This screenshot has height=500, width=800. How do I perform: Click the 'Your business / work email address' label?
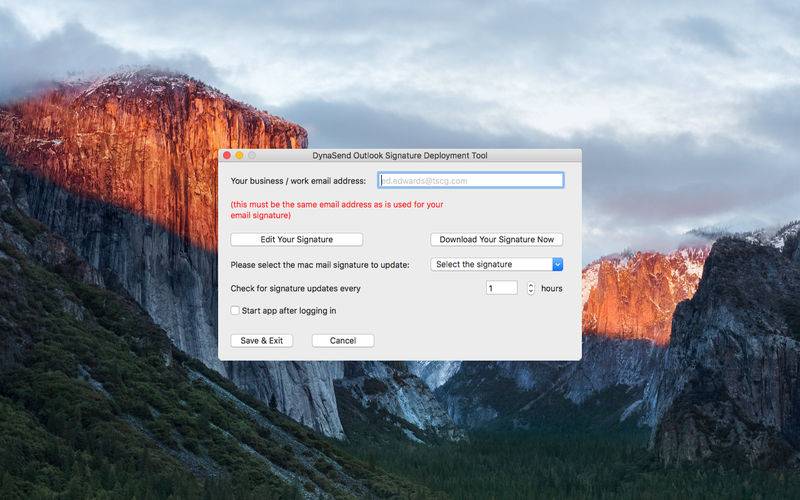[298, 181]
